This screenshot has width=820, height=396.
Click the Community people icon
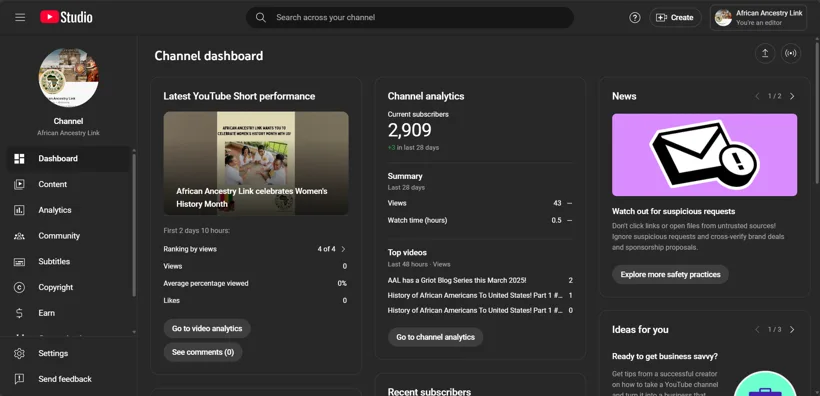[x=19, y=236]
